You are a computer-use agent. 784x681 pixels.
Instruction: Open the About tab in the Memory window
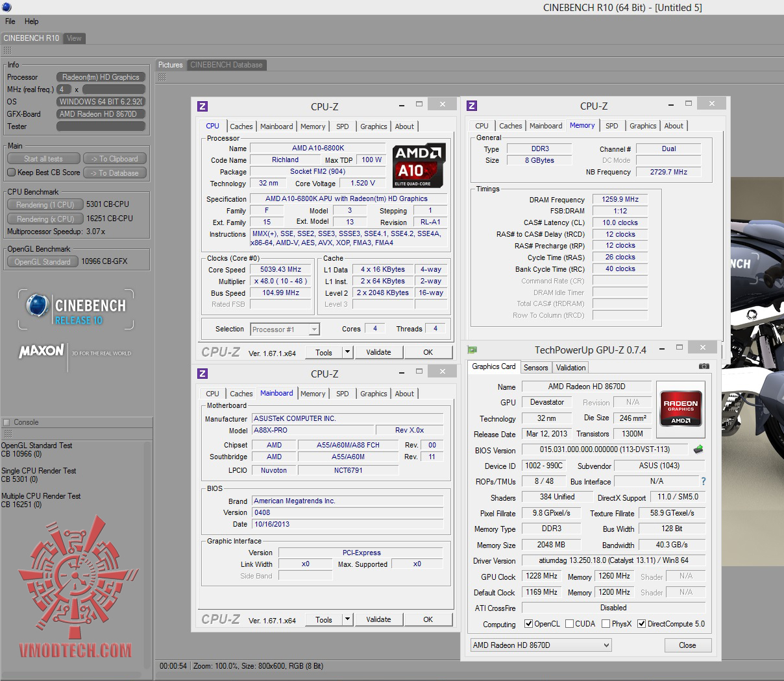674,126
